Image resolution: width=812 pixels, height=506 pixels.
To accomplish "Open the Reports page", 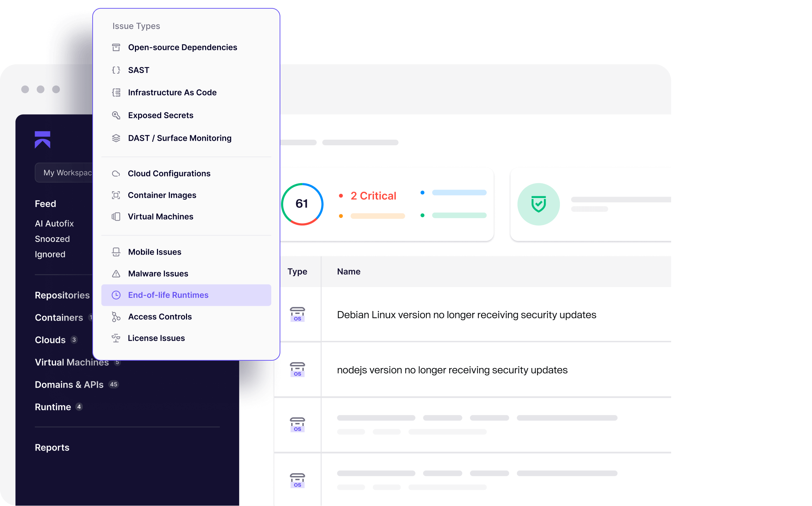I will coord(52,447).
